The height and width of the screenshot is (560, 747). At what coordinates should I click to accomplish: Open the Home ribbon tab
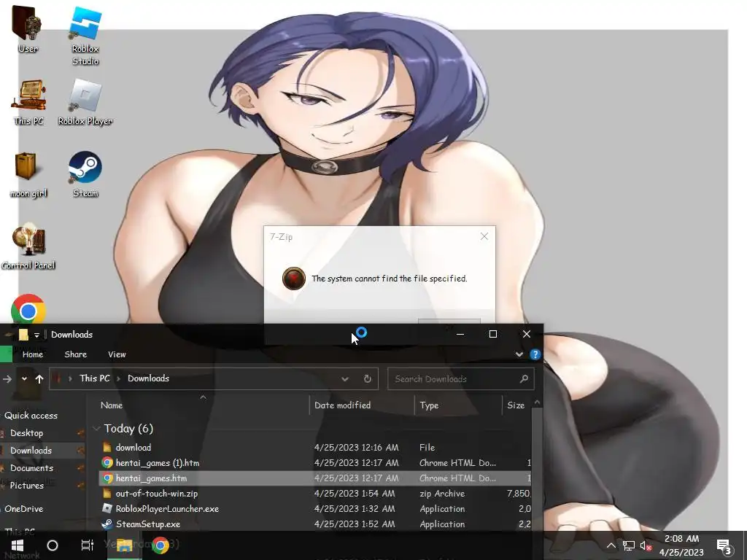point(32,354)
